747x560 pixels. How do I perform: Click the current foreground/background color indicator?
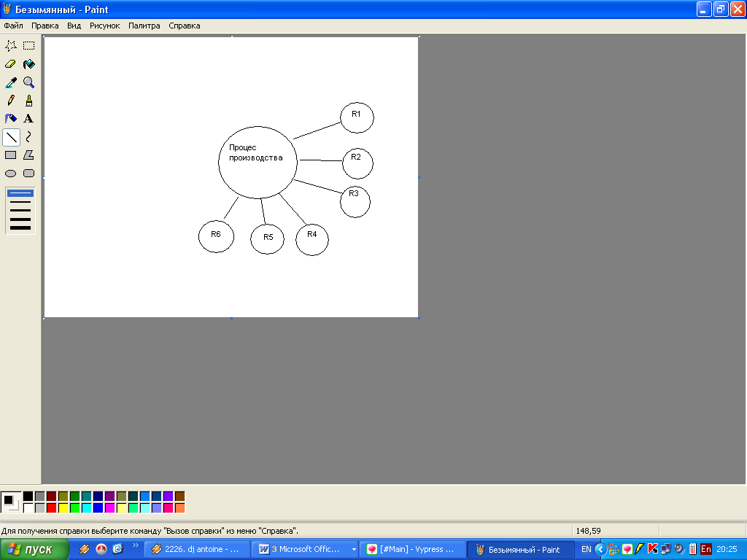tap(10, 502)
